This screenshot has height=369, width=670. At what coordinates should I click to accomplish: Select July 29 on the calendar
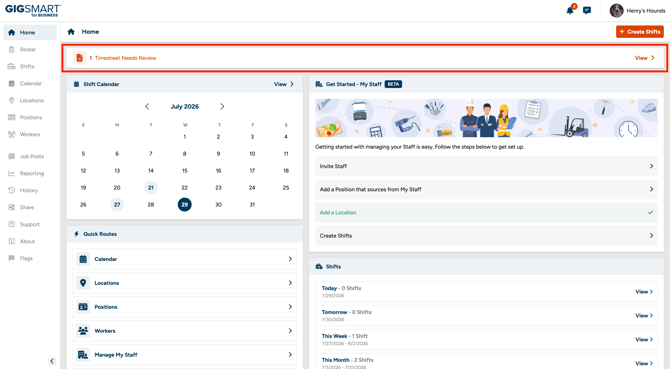(185, 205)
